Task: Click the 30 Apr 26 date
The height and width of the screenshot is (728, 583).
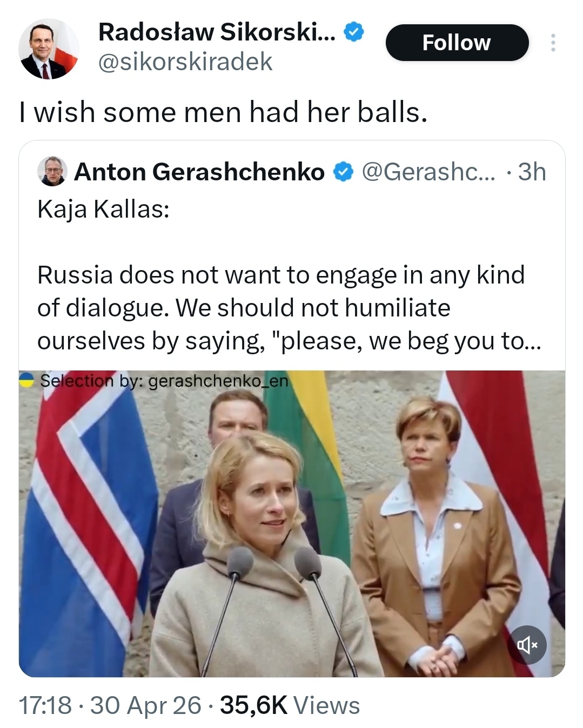Action: click(x=145, y=705)
